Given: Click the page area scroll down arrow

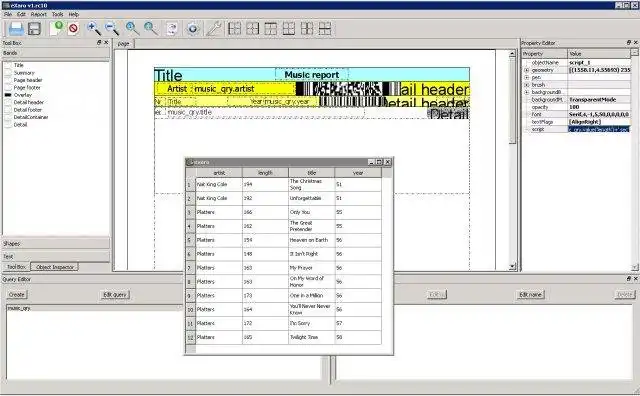Looking at the screenshot, I should tap(513, 267).
